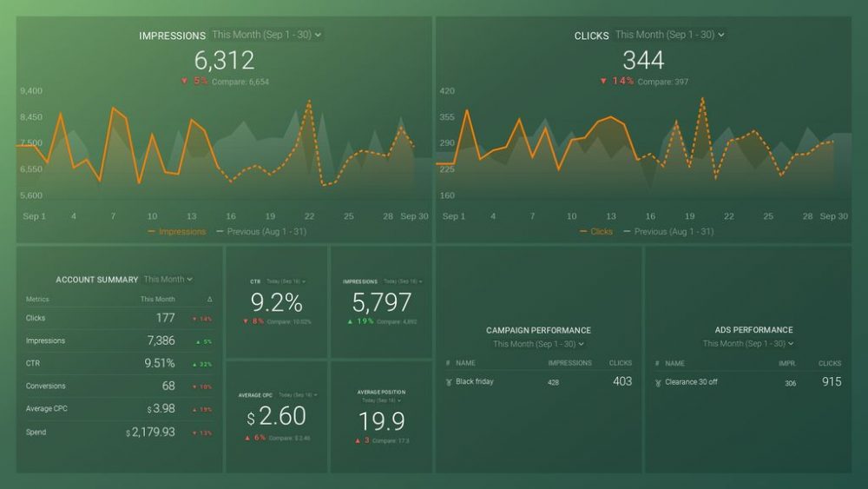Screen dimensions: 868x489
Task: Click the red down arrow beside 5% under 6,312
Action: click(x=185, y=81)
